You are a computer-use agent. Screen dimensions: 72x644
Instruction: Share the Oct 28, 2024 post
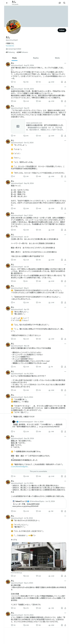click(x=65, y=101)
